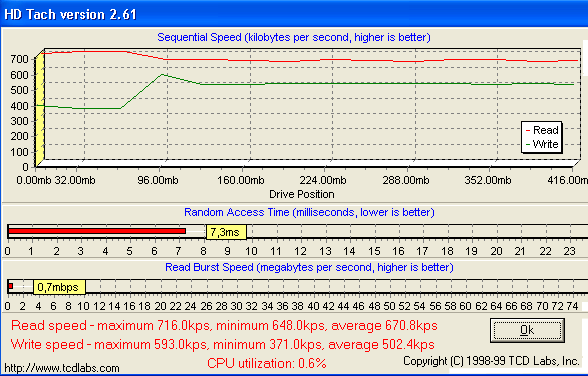Click the green write line peak near 96mb
This screenshot has height=376, width=588.
(x=162, y=74)
